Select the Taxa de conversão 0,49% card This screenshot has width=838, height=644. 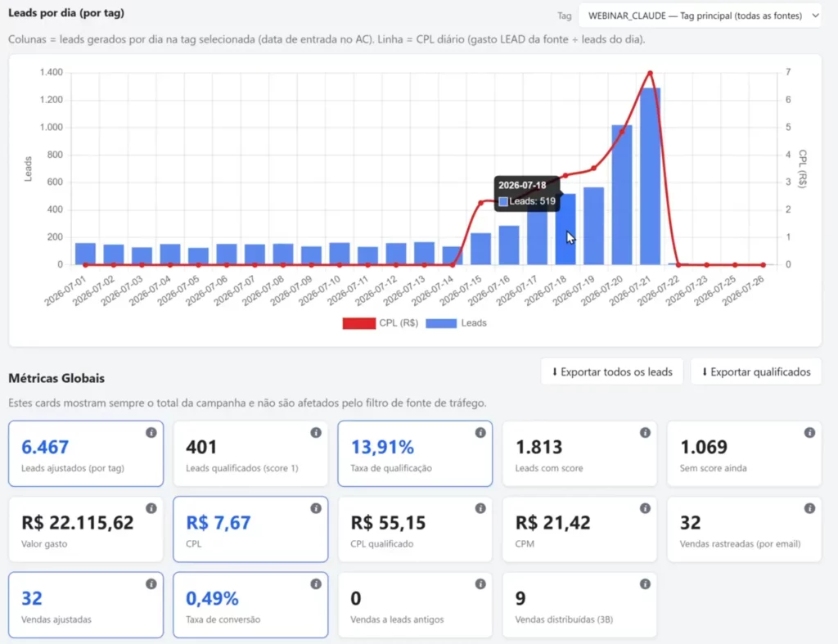250,605
